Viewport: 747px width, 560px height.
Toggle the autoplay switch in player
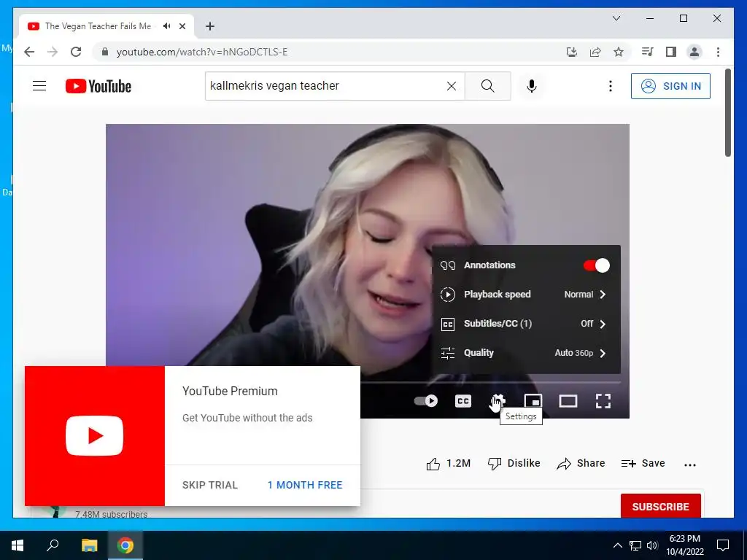(x=425, y=401)
